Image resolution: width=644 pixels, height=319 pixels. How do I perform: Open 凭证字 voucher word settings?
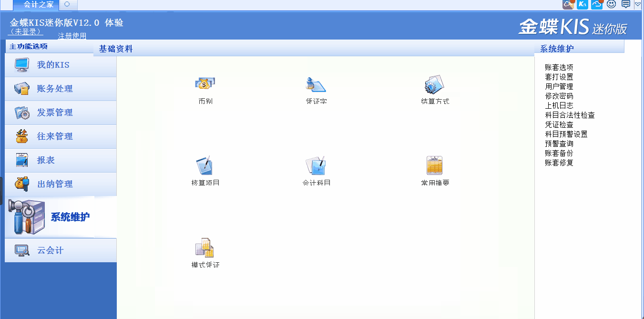coord(316,84)
